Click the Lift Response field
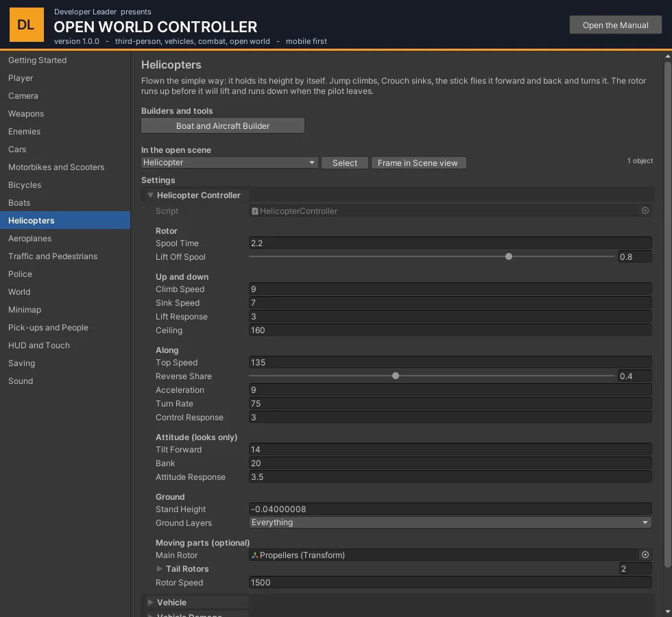 (x=450, y=316)
